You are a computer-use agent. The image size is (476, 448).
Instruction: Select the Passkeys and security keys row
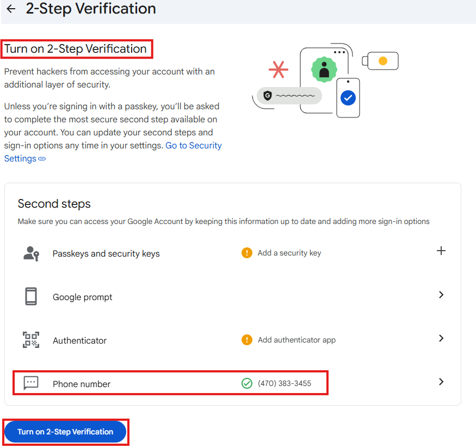(106, 253)
